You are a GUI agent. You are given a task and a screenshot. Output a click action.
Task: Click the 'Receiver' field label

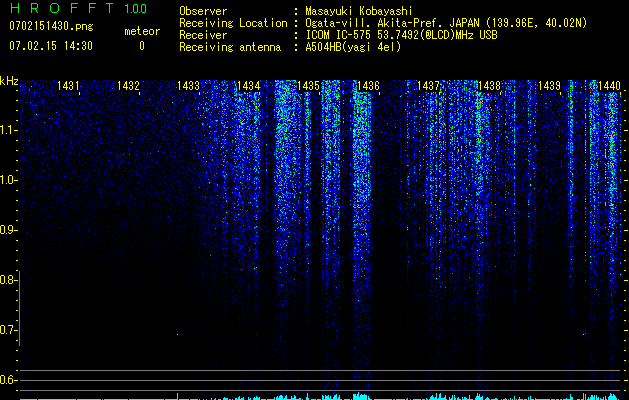pos(203,35)
